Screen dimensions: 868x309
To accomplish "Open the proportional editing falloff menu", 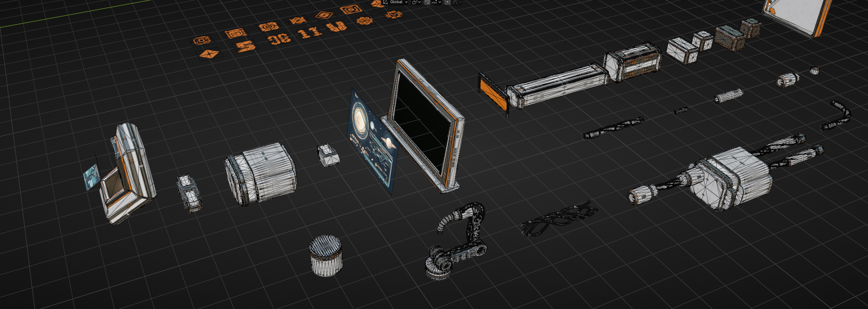I will 457,2.
